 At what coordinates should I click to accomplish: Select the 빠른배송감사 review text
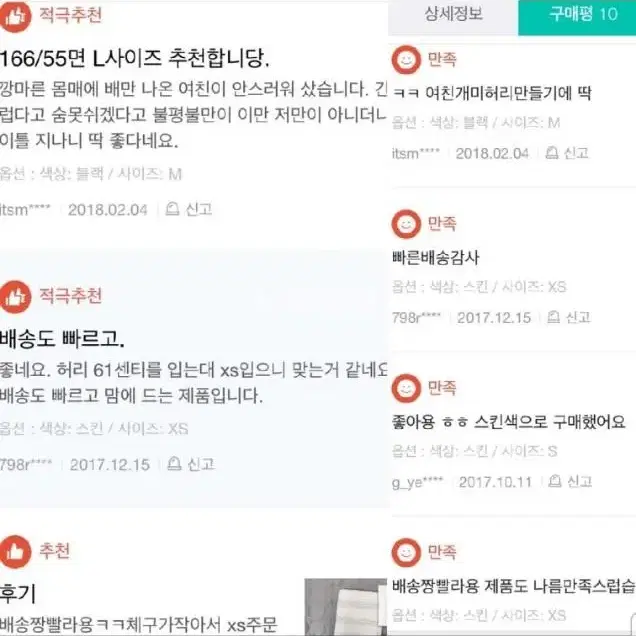point(436,258)
